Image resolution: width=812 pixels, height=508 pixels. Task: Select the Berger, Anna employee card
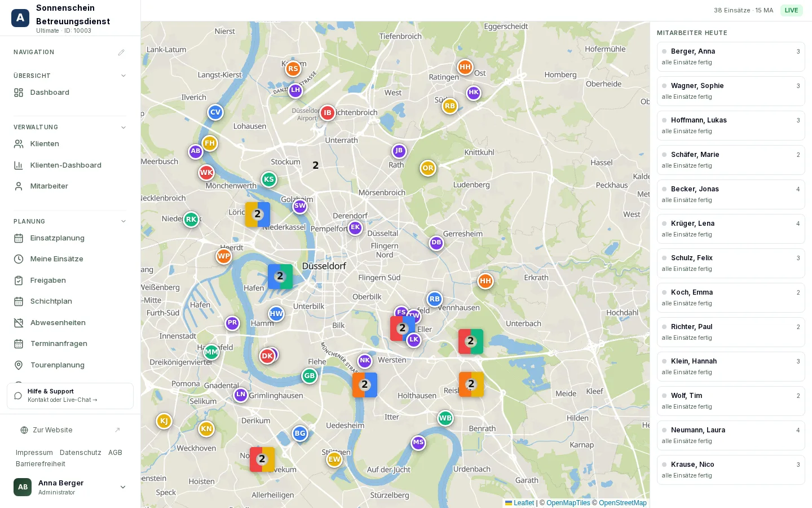(x=731, y=56)
